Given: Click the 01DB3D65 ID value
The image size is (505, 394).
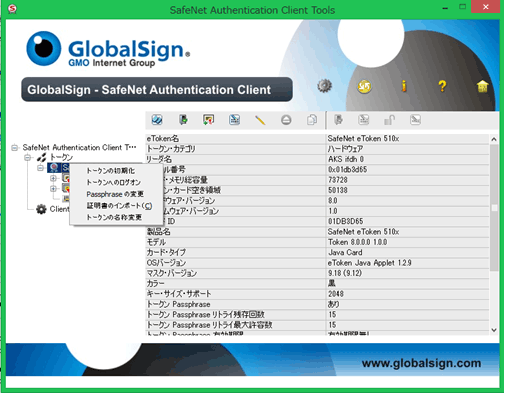Looking at the screenshot, I should click(x=345, y=221).
